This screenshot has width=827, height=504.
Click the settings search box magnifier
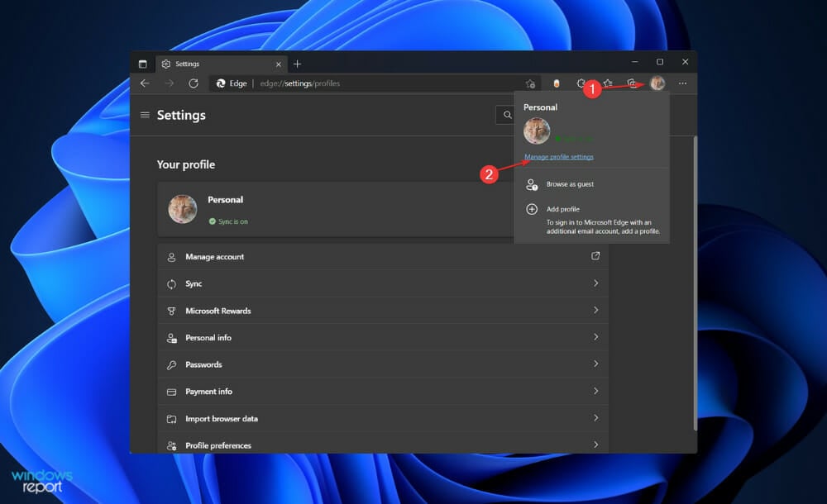pos(508,115)
